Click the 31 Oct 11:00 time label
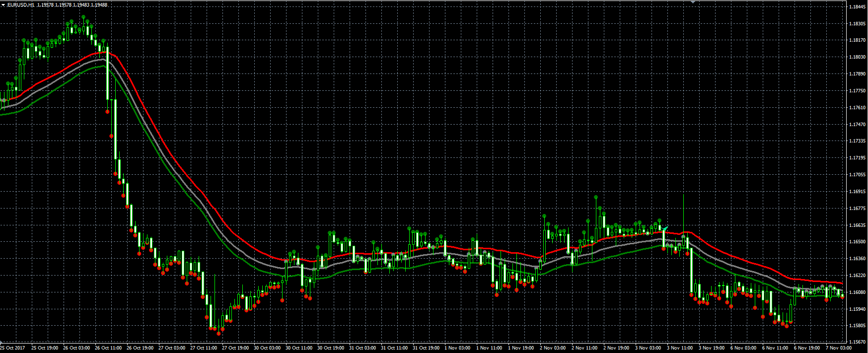Viewport: 868px width, 353px height. pyautogui.click(x=394, y=348)
